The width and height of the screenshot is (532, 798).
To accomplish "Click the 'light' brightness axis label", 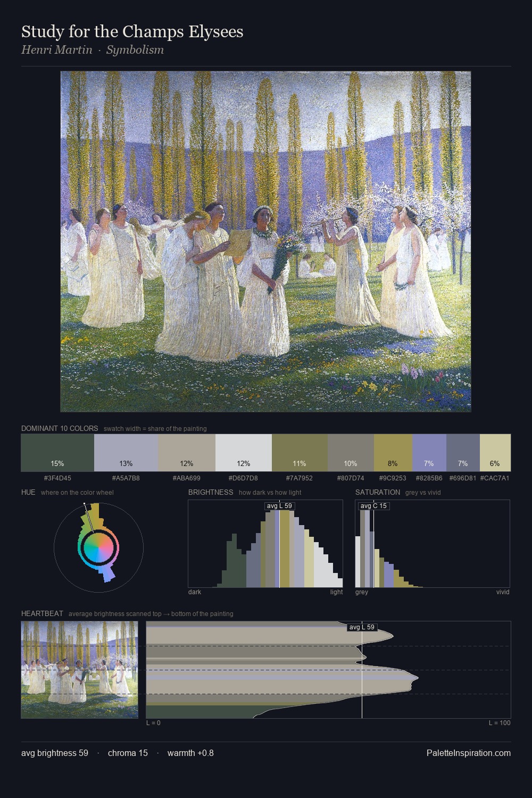I will pos(337,592).
